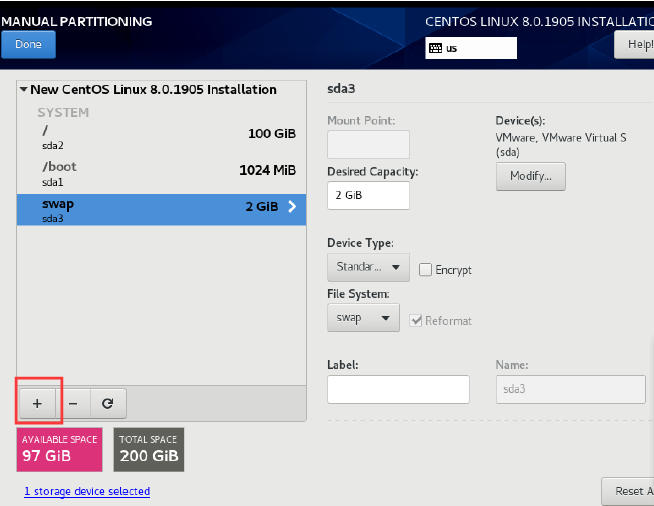The image size is (654, 506).
Task: Click the AVAILABLE SPACE 97 GiB box
Action: (x=60, y=450)
